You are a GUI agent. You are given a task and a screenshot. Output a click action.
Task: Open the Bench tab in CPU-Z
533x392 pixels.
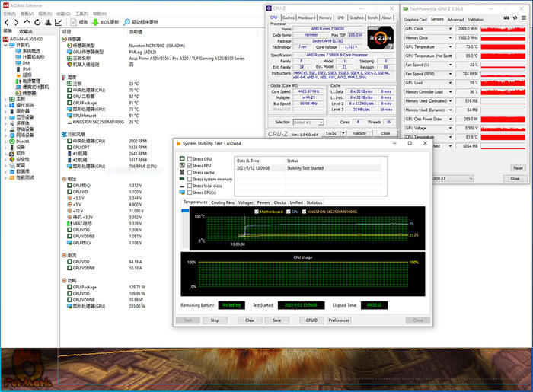[x=372, y=18]
